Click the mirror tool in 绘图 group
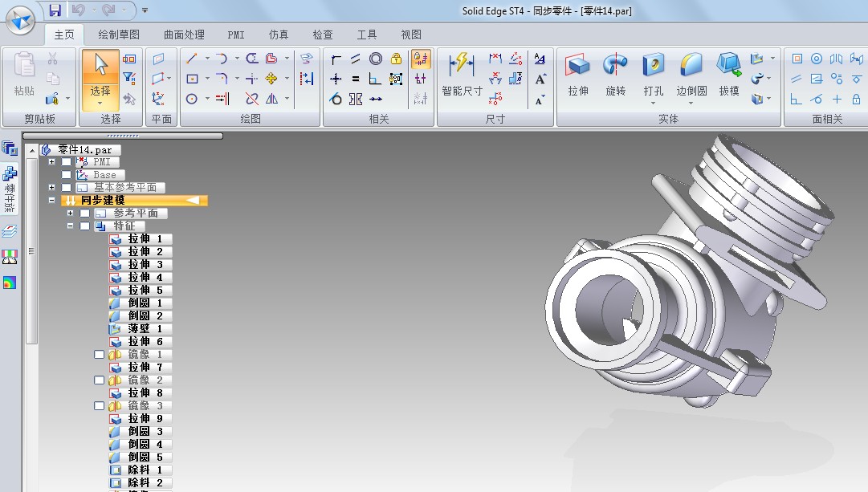The width and height of the screenshot is (868, 492). (x=272, y=99)
